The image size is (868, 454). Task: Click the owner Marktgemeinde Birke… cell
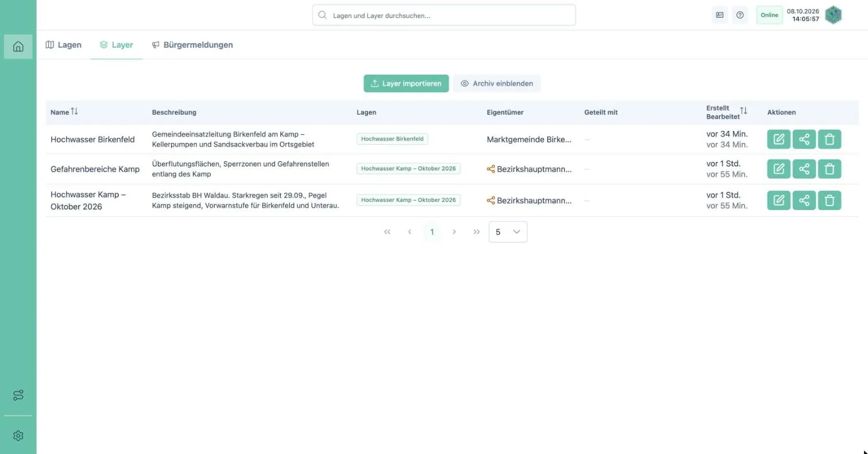(x=529, y=139)
